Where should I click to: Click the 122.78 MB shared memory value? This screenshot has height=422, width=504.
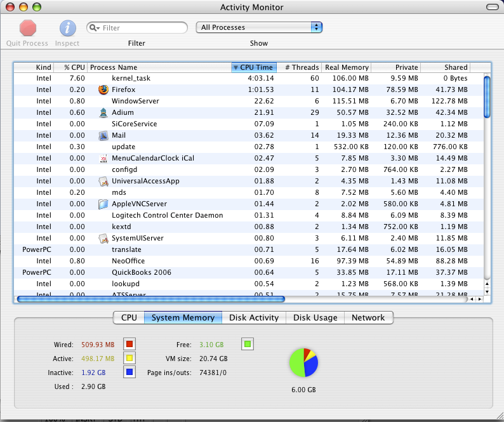449,102
